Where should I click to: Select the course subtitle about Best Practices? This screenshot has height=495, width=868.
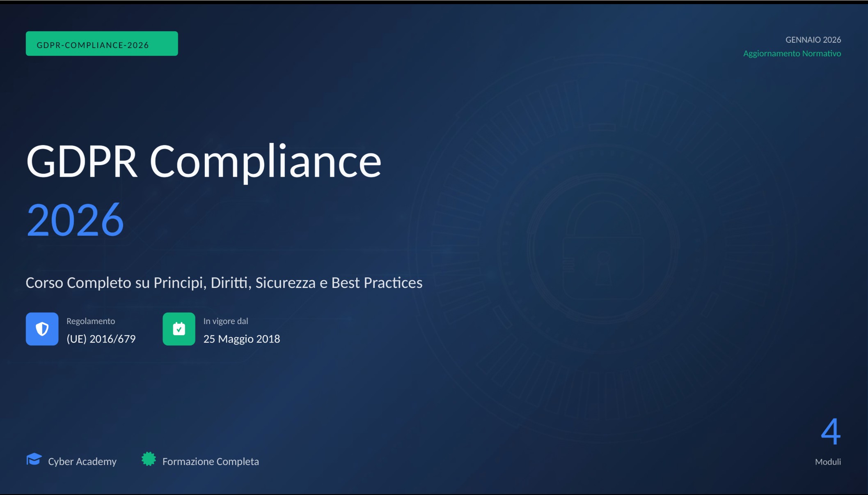224,283
